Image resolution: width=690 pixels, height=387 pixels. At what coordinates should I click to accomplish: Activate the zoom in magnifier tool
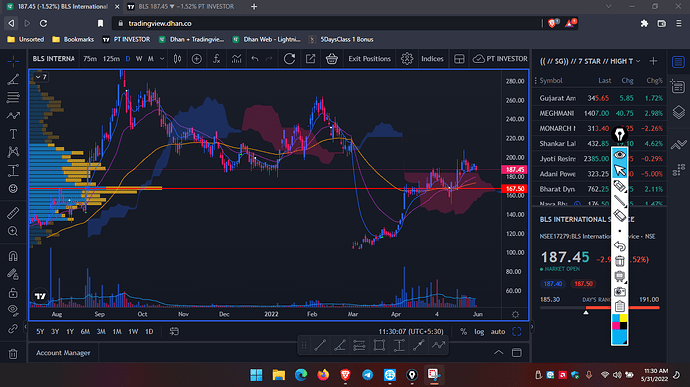pyautogui.click(x=13, y=231)
